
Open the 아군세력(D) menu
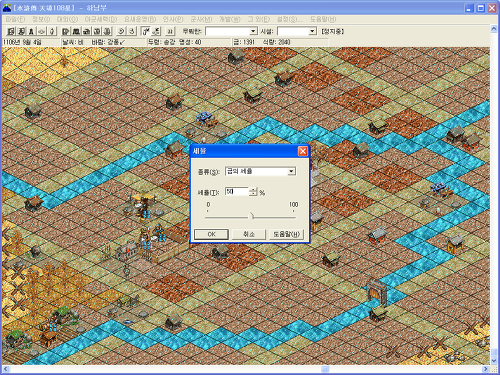[101, 19]
